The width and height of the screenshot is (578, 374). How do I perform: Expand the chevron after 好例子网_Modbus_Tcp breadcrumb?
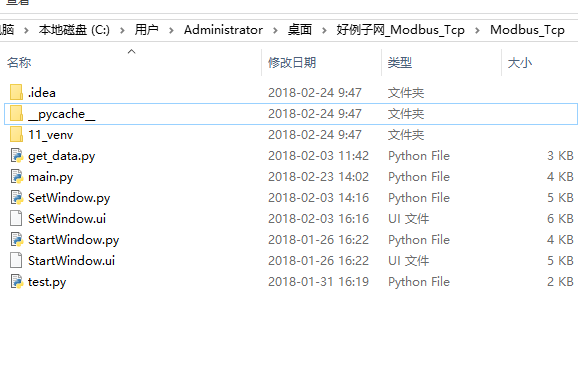point(477,30)
